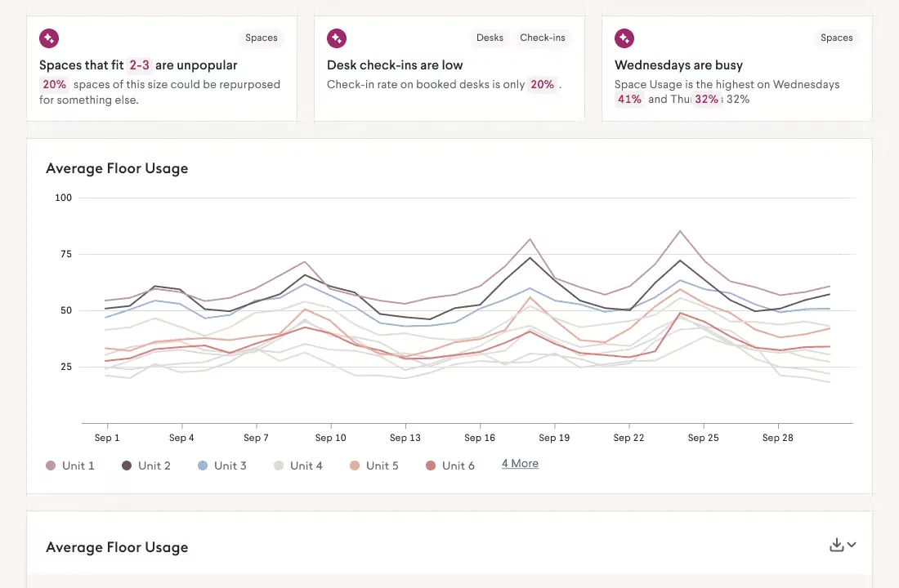Click the 41% Wednesday usage value
Screen dimensions: 899x588
629,99
